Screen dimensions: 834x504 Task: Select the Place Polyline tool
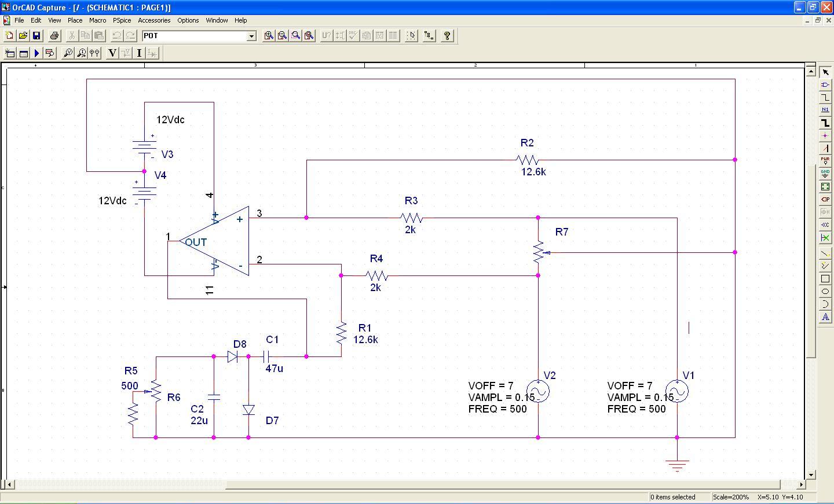pyautogui.click(x=825, y=266)
